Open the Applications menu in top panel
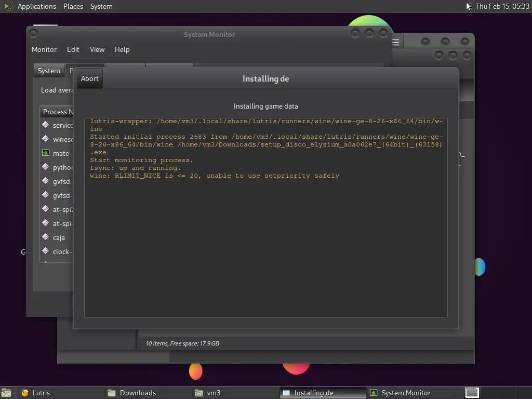The width and height of the screenshot is (532, 399). (37, 6)
